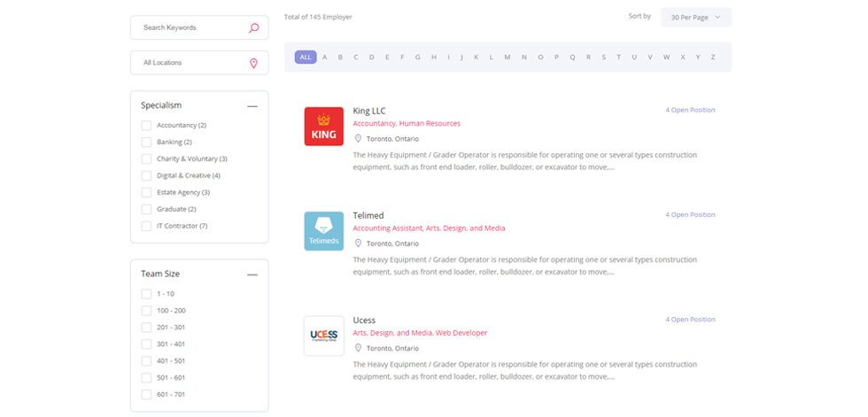Viewport: 868px width, 417px height.
Task: Click location pin icon under Ucess
Action: [358, 348]
